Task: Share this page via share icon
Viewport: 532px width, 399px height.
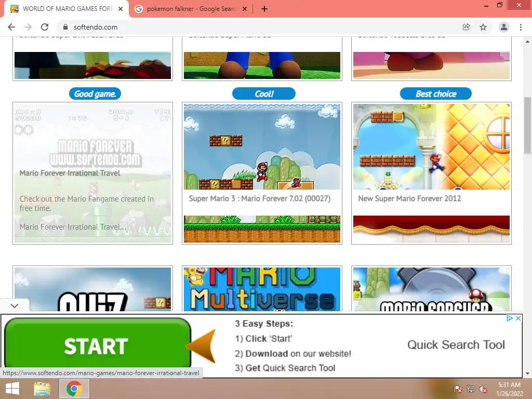Action: click(x=466, y=27)
